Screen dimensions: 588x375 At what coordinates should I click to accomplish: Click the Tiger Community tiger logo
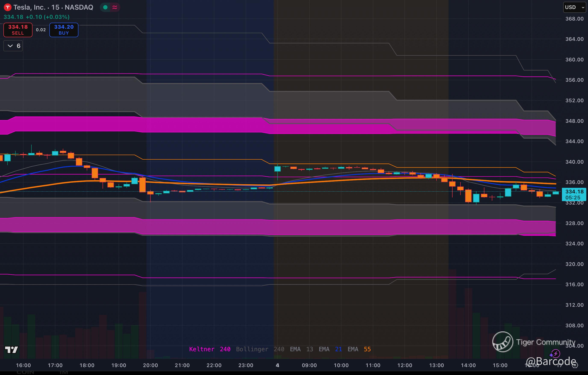[502, 342]
